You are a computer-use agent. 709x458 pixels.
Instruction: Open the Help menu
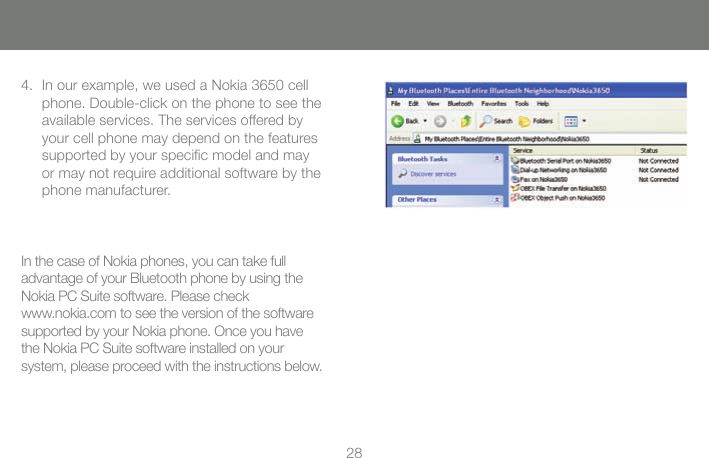(x=543, y=104)
